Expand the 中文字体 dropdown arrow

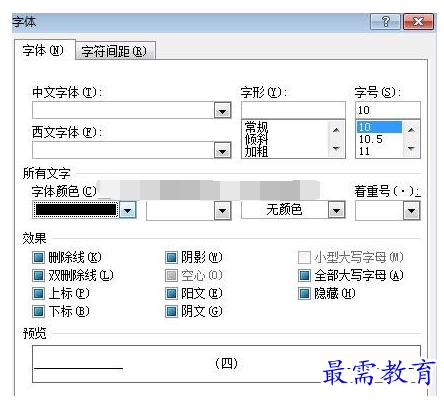click(x=222, y=111)
